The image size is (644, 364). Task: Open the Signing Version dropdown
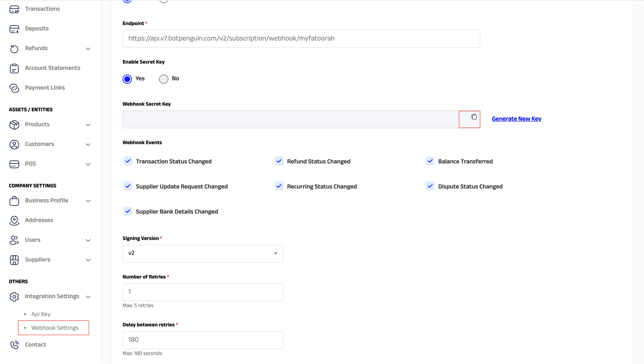pos(203,253)
